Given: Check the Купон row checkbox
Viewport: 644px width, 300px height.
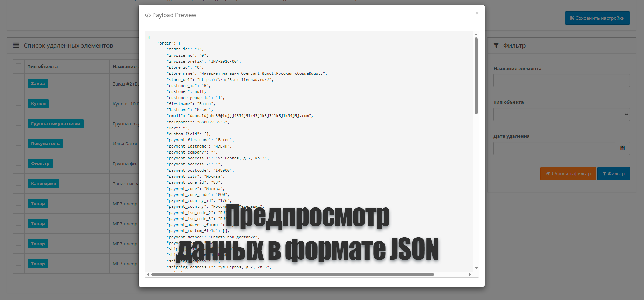Looking at the screenshot, I should (19, 103).
